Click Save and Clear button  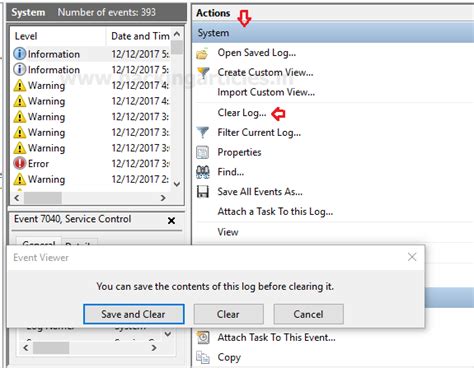pyautogui.click(x=134, y=314)
